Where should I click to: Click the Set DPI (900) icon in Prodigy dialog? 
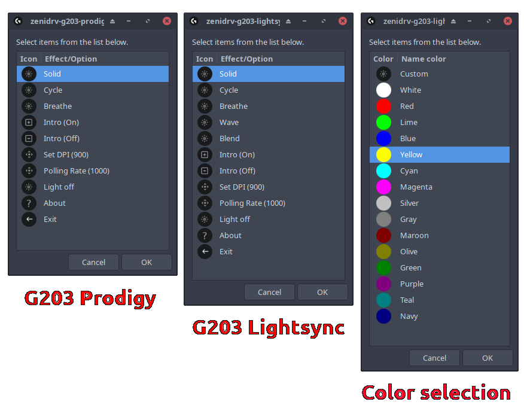click(x=29, y=154)
